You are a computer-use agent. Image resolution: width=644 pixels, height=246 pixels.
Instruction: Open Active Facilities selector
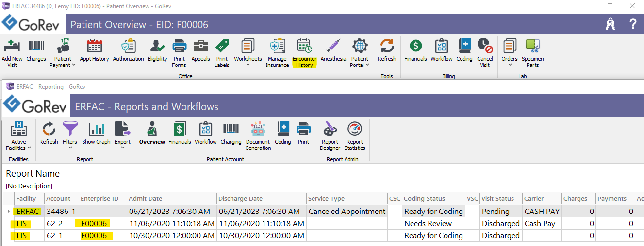click(x=18, y=136)
